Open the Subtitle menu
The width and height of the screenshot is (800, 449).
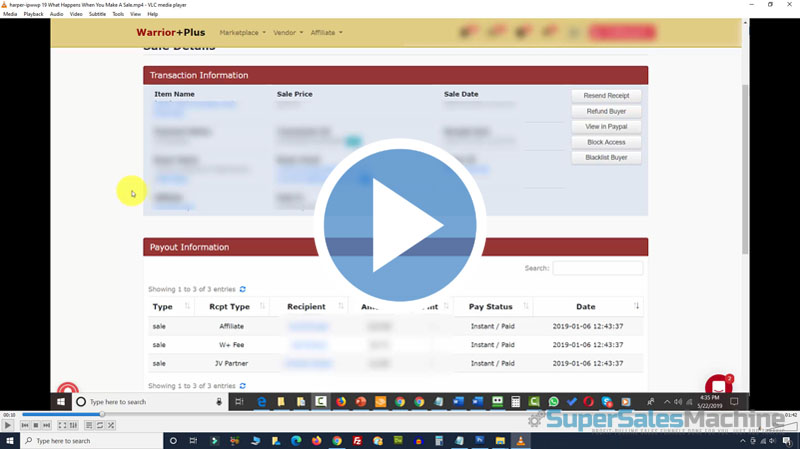(97, 14)
